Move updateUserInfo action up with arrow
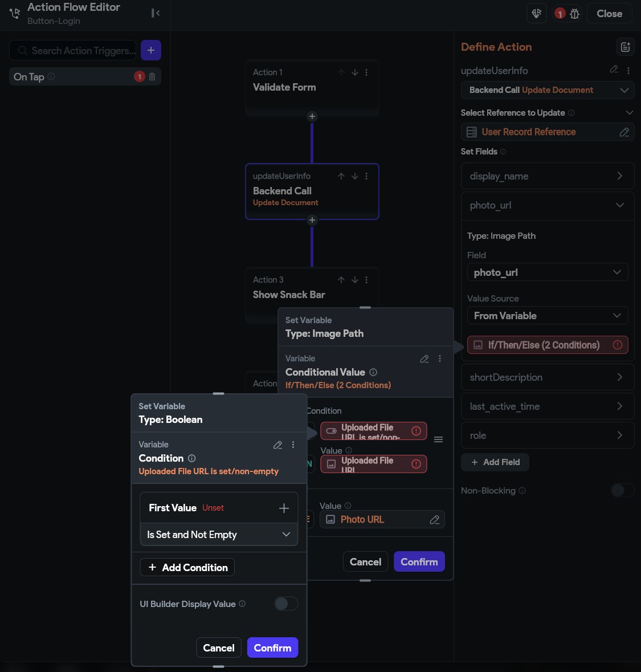 pyautogui.click(x=341, y=176)
